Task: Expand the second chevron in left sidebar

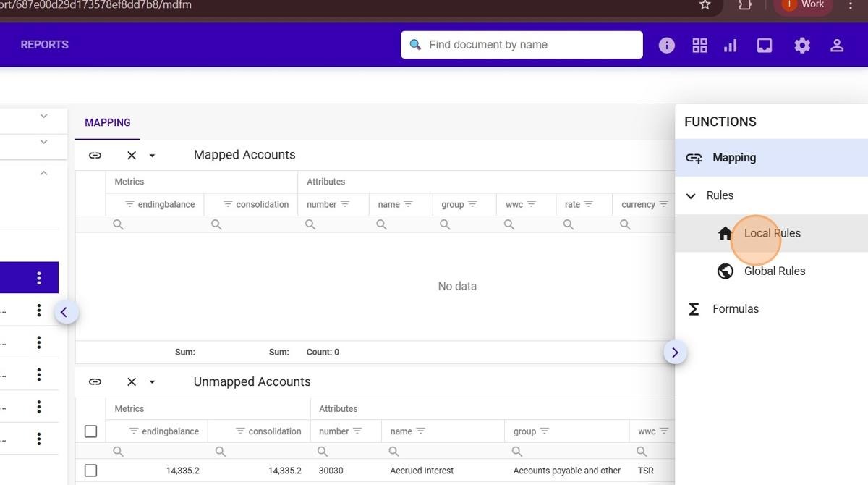Action: 43,142
